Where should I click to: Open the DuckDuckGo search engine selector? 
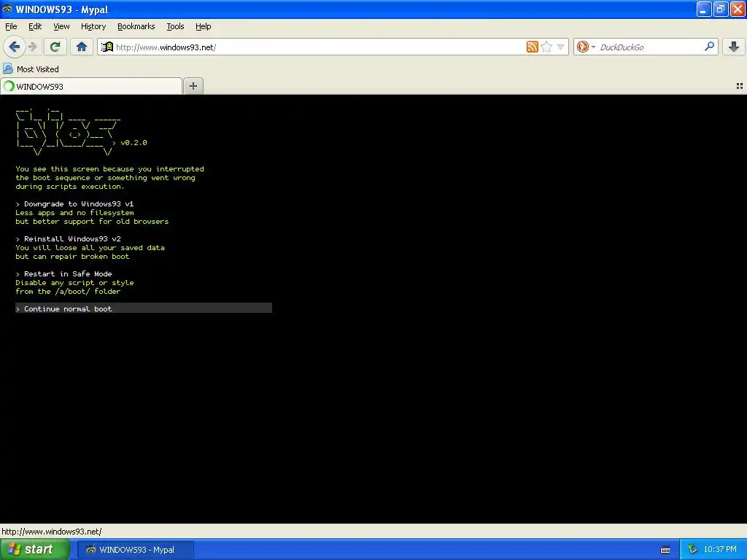(x=586, y=47)
